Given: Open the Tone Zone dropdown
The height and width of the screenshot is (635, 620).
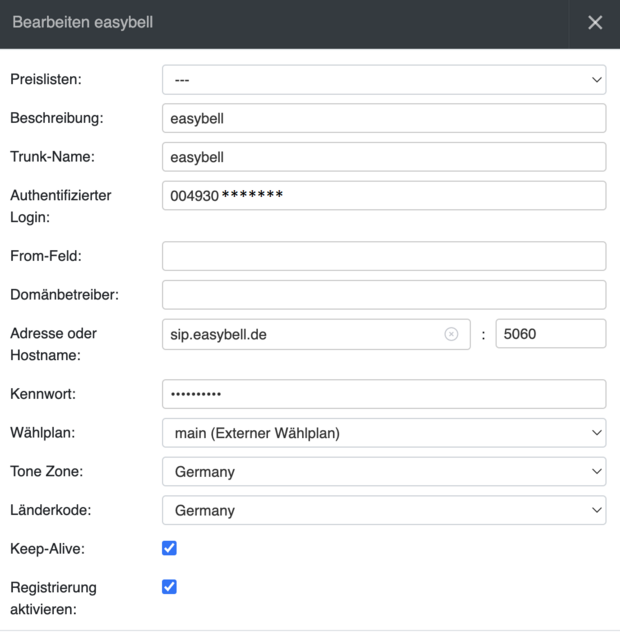Looking at the screenshot, I should [384, 471].
